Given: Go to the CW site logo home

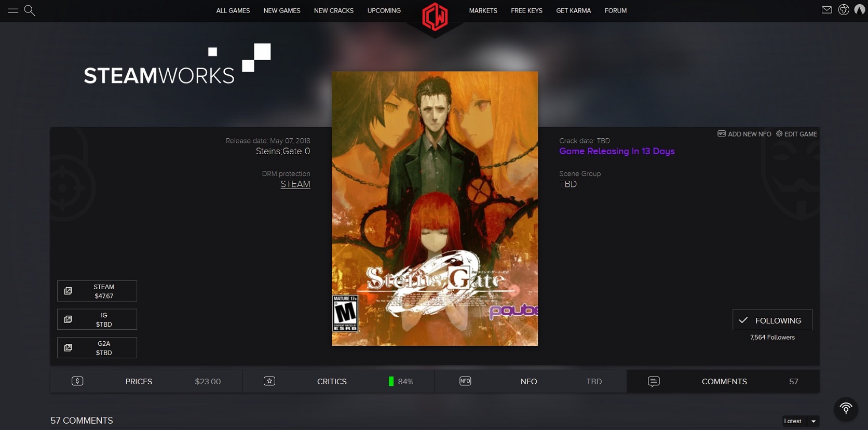Looking at the screenshot, I should tap(435, 17).
